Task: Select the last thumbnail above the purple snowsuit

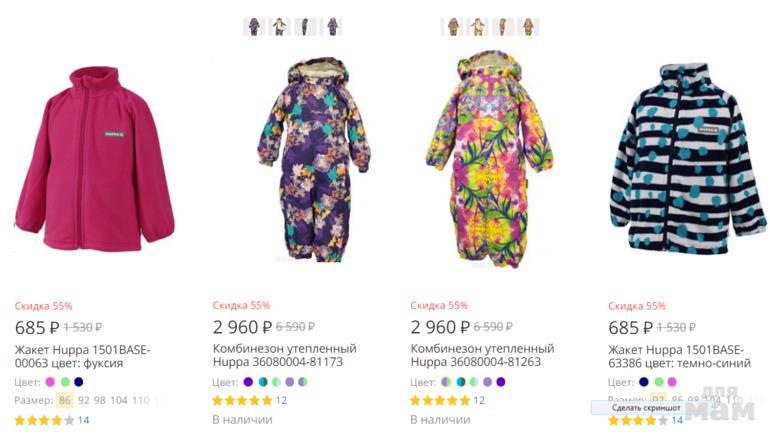Action: click(x=332, y=27)
